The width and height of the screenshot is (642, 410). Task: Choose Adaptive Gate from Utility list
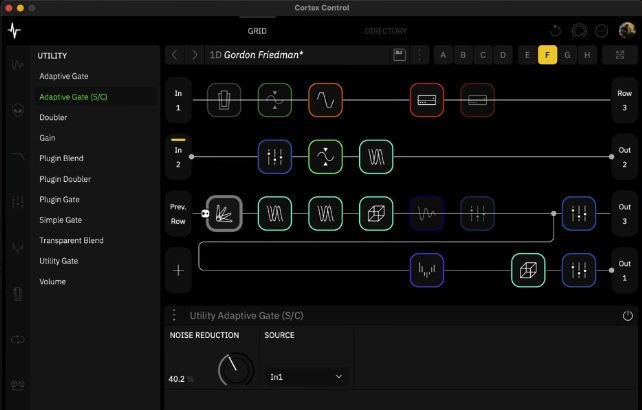click(64, 76)
